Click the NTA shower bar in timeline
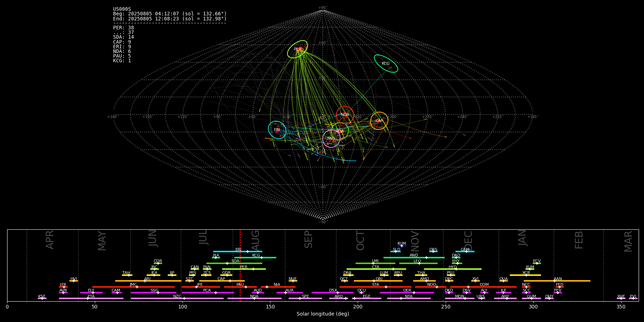The height and width of the screenshot is (322, 644). pyautogui.click(x=409, y=298)
